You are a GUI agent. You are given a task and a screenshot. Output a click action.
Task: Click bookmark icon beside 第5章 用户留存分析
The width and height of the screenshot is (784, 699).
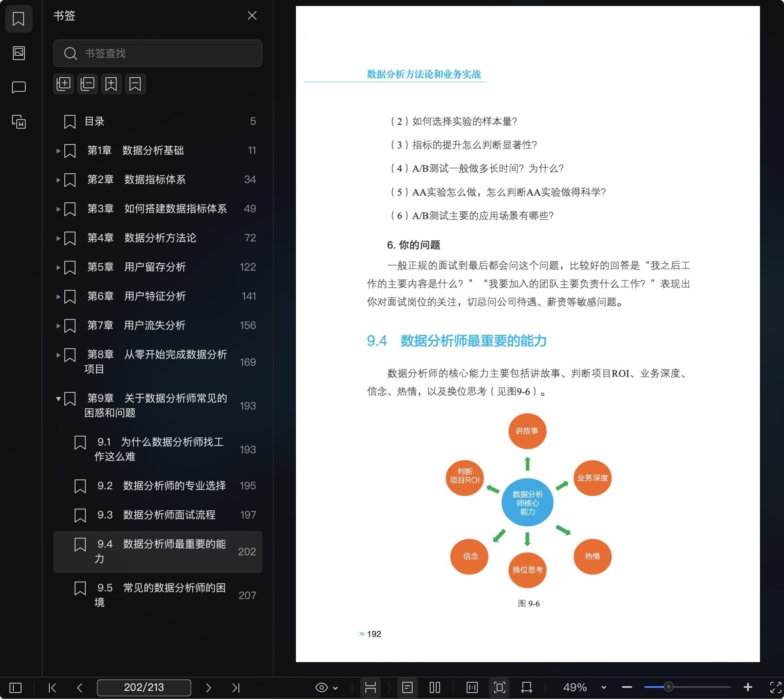(x=70, y=268)
